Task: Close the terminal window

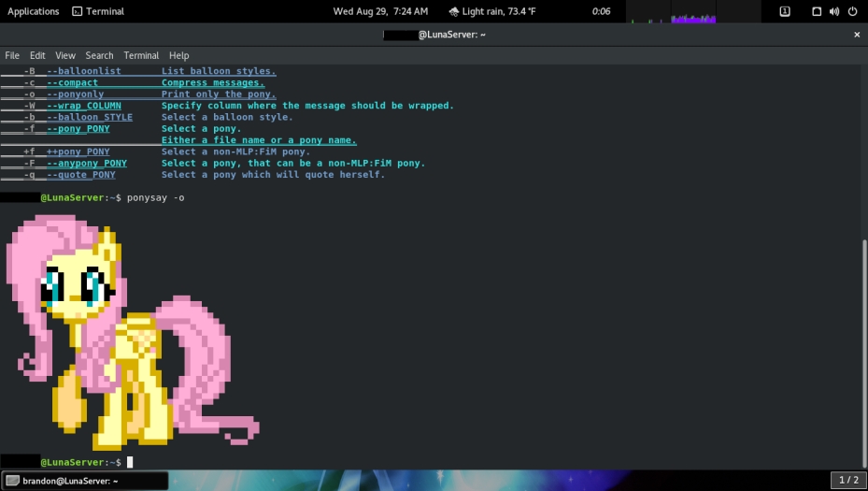Action: (857, 35)
